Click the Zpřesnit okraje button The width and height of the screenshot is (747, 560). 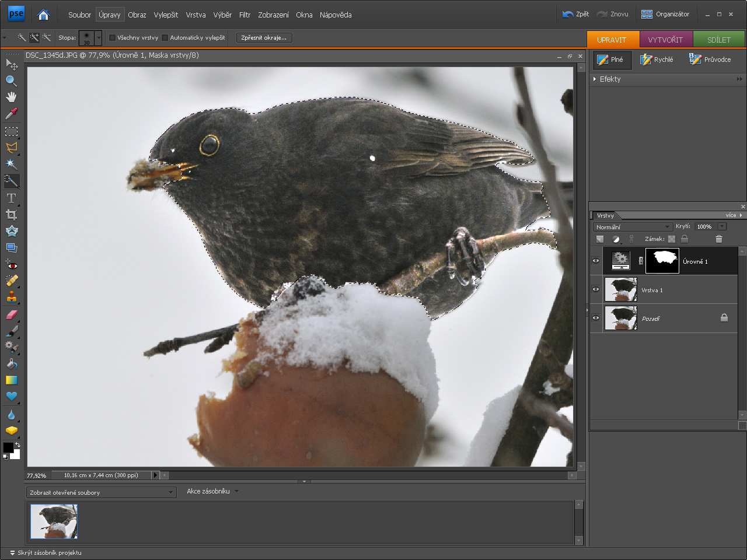coord(264,38)
